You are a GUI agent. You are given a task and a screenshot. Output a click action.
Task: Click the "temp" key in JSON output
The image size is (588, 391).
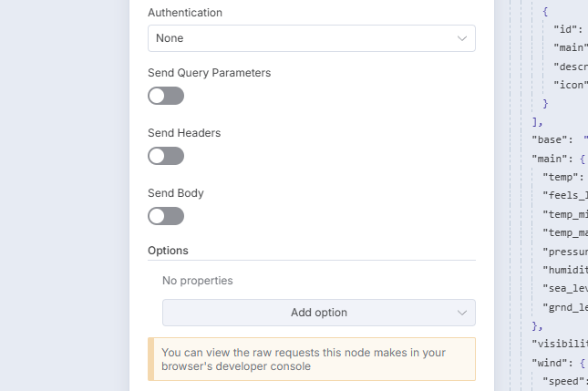562,177
